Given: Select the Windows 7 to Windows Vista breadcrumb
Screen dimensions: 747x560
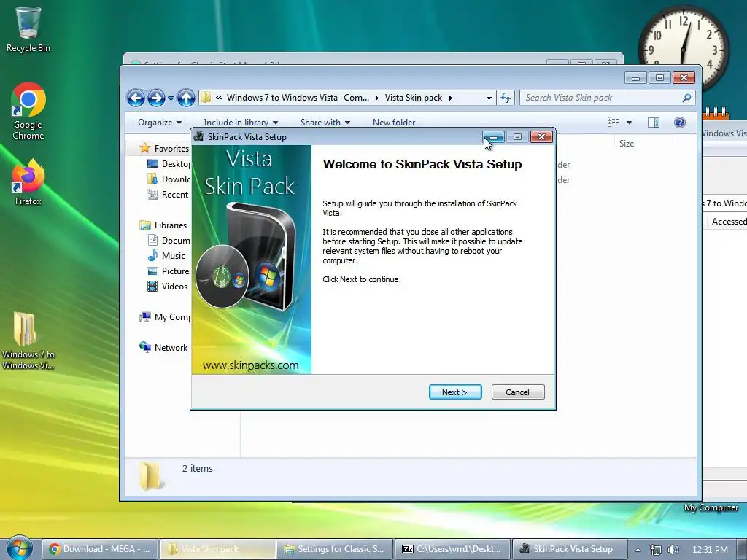Looking at the screenshot, I should coord(298,98).
